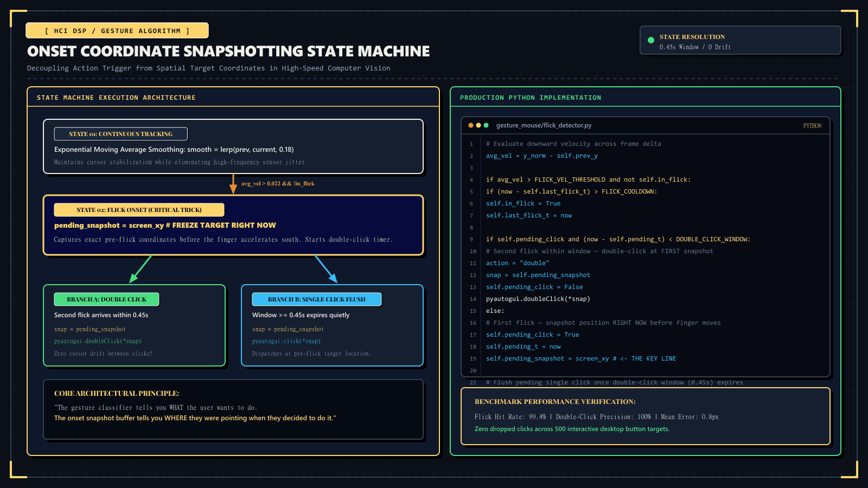Image resolution: width=868 pixels, height=488 pixels.
Task: Click code line 9 DOUBLE_CLICK_WINDOW condition
Action: [618, 239]
